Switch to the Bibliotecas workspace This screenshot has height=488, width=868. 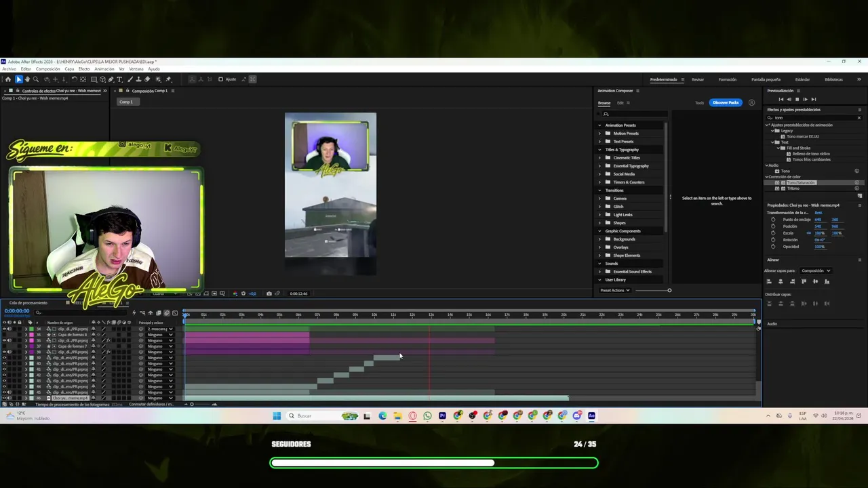click(833, 79)
